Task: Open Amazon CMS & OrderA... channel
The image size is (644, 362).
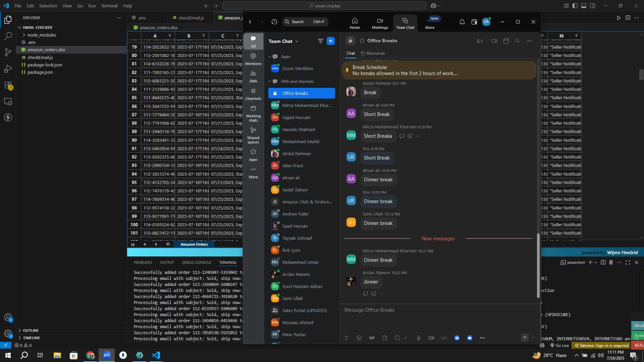Action: click(302, 202)
